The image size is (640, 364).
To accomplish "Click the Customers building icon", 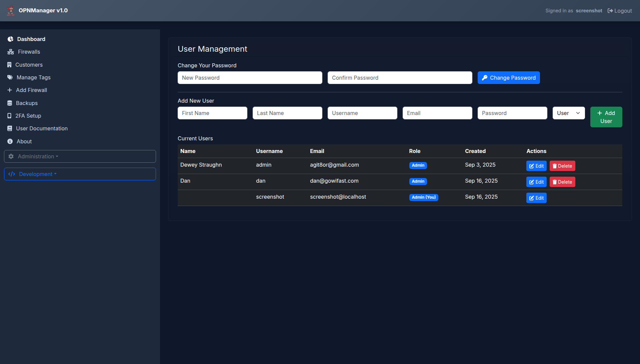I will click(x=9, y=65).
